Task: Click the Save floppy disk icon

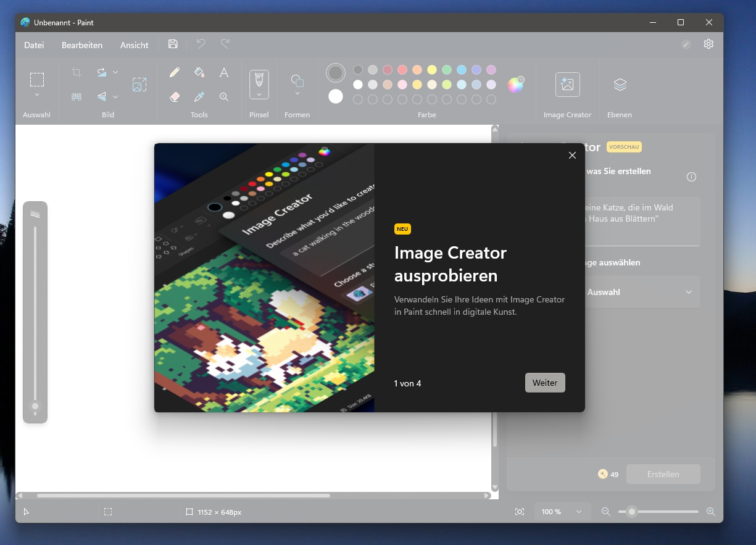Action: pyautogui.click(x=173, y=44)
